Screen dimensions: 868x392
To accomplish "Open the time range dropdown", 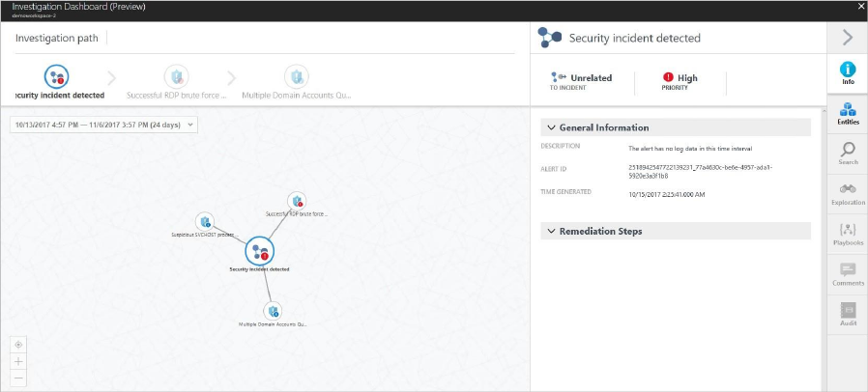I will click(103, 125).
